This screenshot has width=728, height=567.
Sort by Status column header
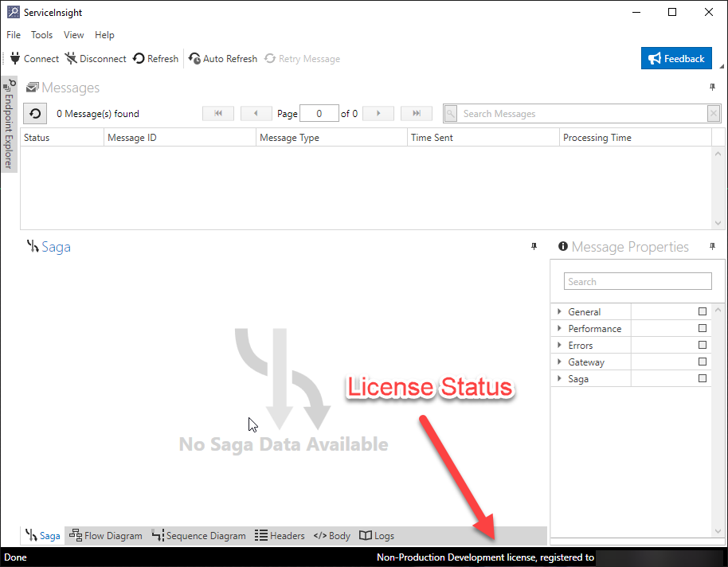tap(62, 138)
